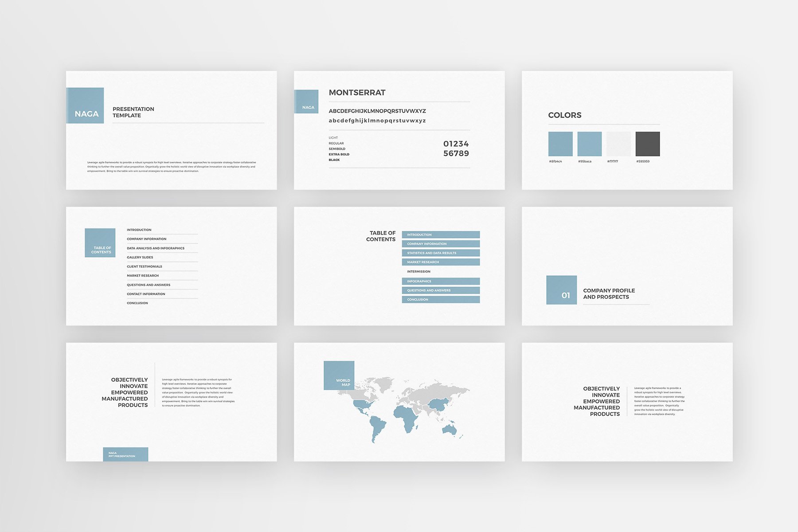Click the 'PRESENTATION TEMPLATE' title text

(133, 112)
